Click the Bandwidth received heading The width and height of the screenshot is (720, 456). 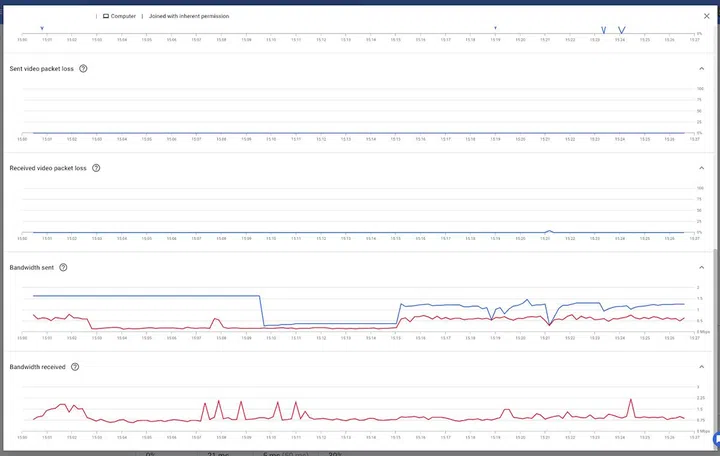click(37, 367)
